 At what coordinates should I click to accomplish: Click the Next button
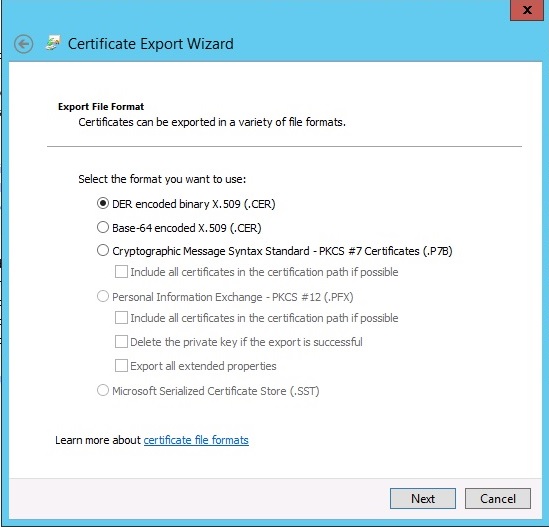(x=423, y=498)
